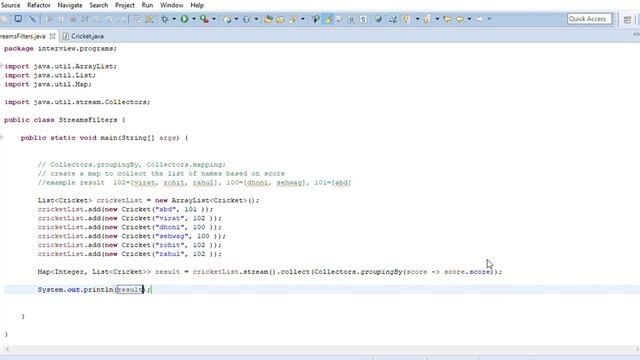Click the Debug bug icon
The image size is (640, 360).
click(x=164, y=19)
